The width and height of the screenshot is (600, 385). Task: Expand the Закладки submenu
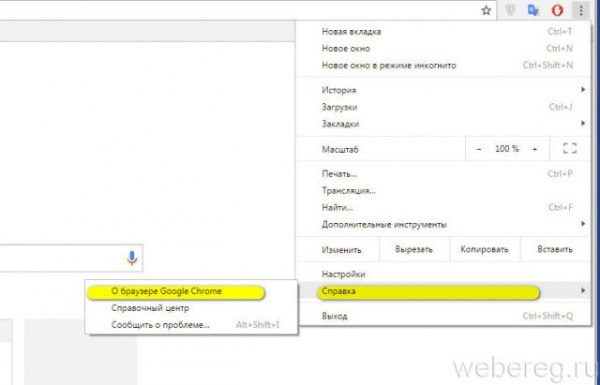(x=444, y=124)
